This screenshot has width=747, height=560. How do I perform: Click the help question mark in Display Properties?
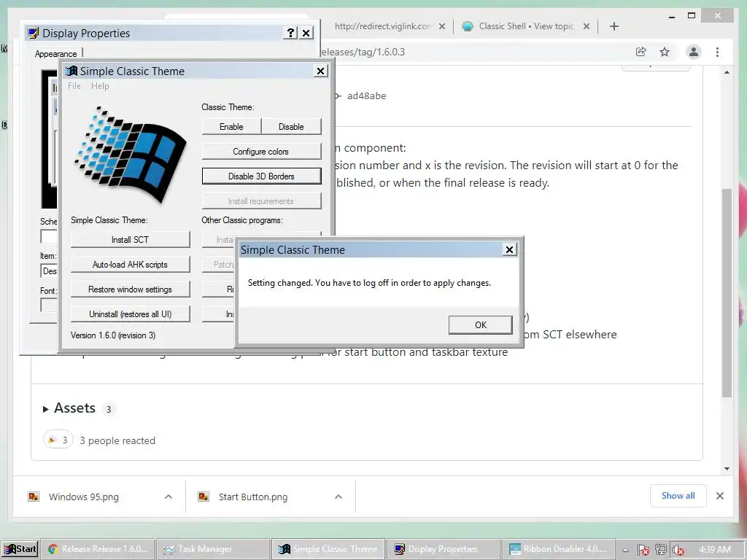click(x=290, y=33)
